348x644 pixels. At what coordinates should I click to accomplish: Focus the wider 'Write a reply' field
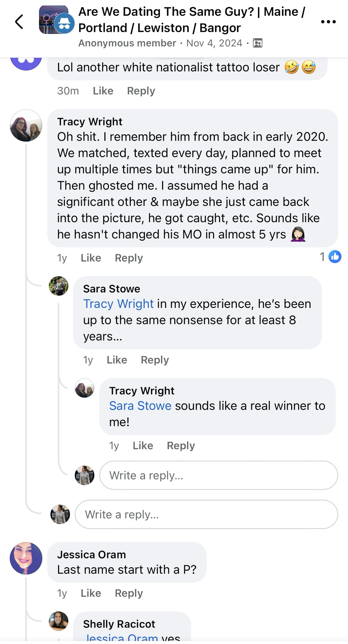(x=206, y=514)
